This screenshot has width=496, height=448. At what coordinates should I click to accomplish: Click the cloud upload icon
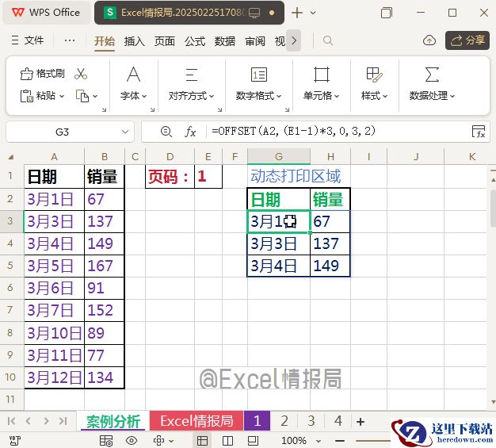pyautogui.click(x=429, y=40)
